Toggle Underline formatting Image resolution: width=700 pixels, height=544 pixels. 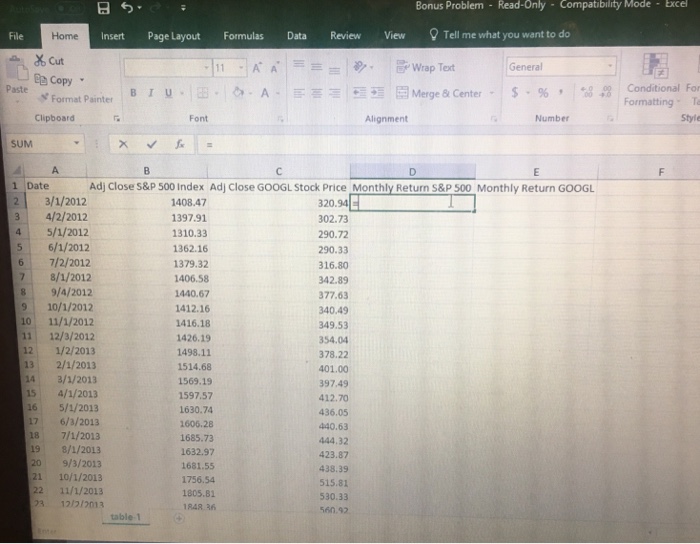(x=168, y=93)
